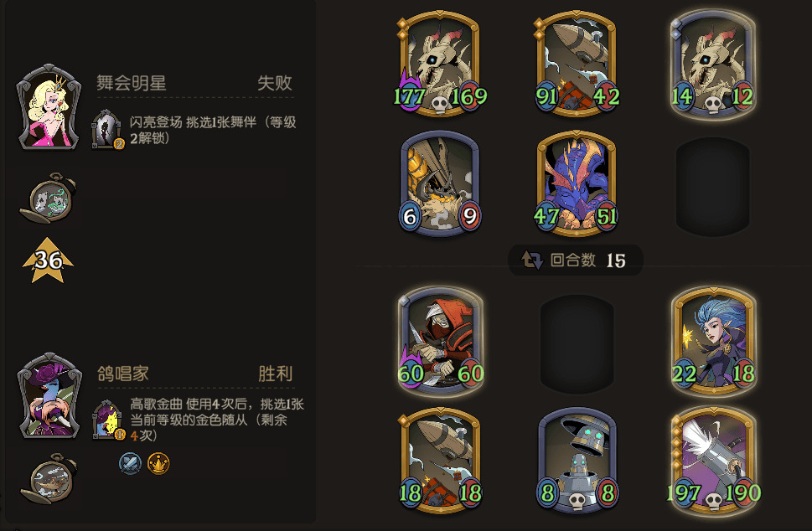Inspect the 22/18 blue-haired elf minion
The image size is (812, 531).
(x=714, y=341)
